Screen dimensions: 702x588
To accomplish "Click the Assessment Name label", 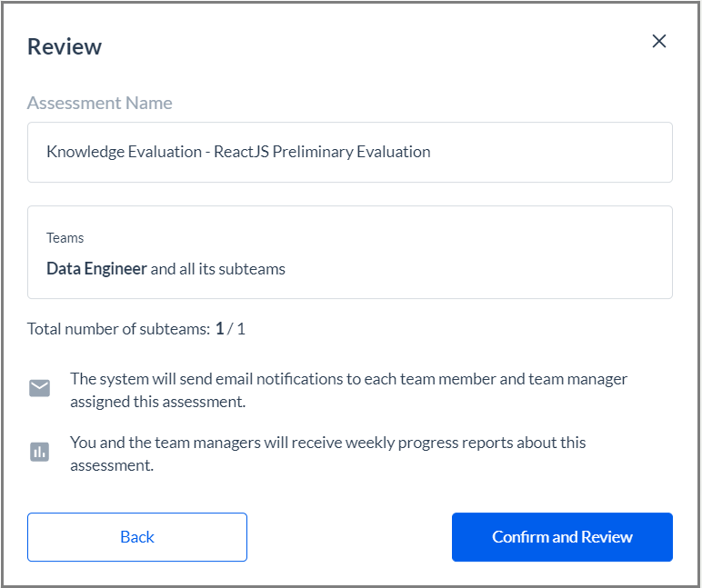I will tap(100, 103).
